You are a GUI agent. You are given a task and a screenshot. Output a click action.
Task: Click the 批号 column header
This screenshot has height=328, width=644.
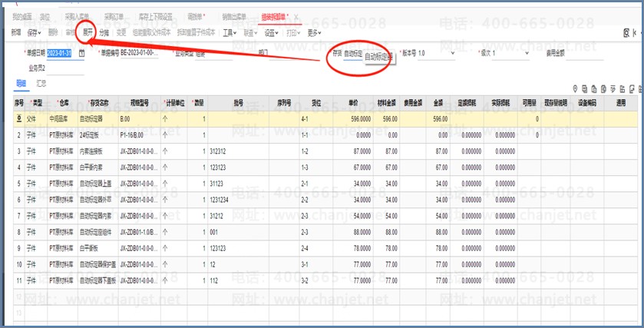pos(239,103)
